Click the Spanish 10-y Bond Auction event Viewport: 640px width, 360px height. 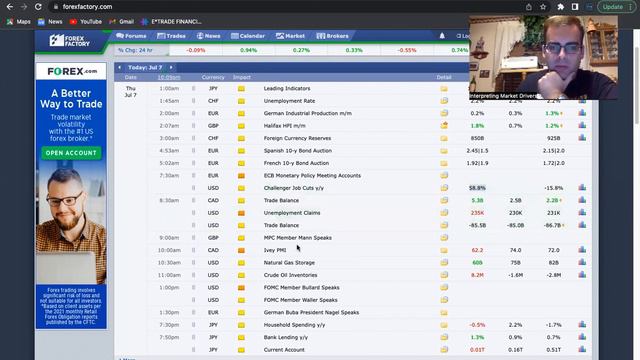coord(298,151)
